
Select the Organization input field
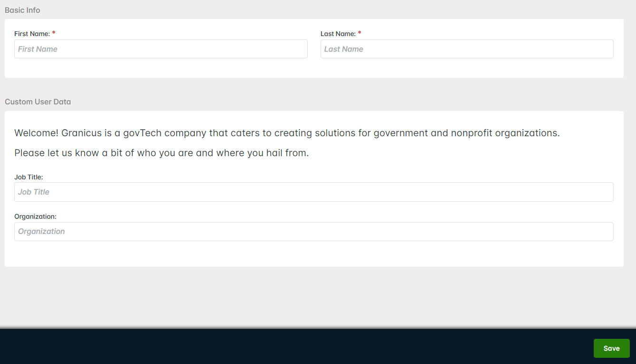tap(313, 232)
